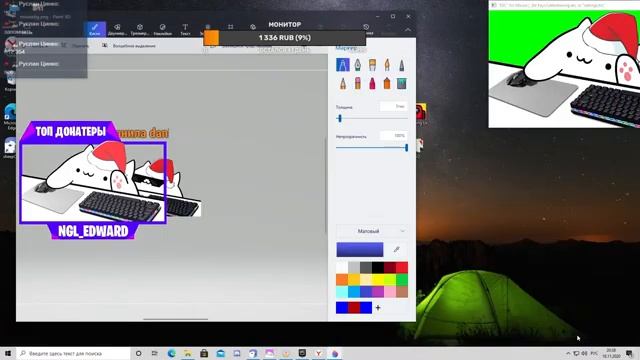The image size is (640, 360).
Task: Open the Текст (Text) tab
Action: point(185,29)
